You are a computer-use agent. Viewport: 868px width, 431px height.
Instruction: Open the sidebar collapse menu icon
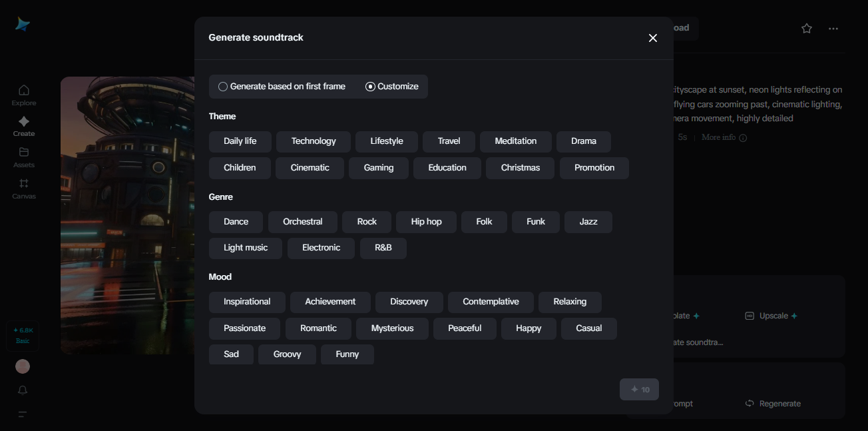pos(23,414)
